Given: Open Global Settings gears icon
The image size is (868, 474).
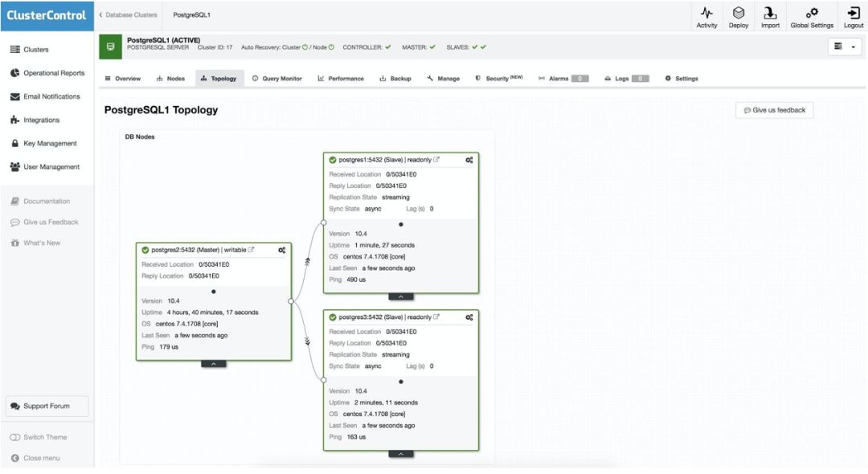Looking at the screenshot, I should (812, 13).
